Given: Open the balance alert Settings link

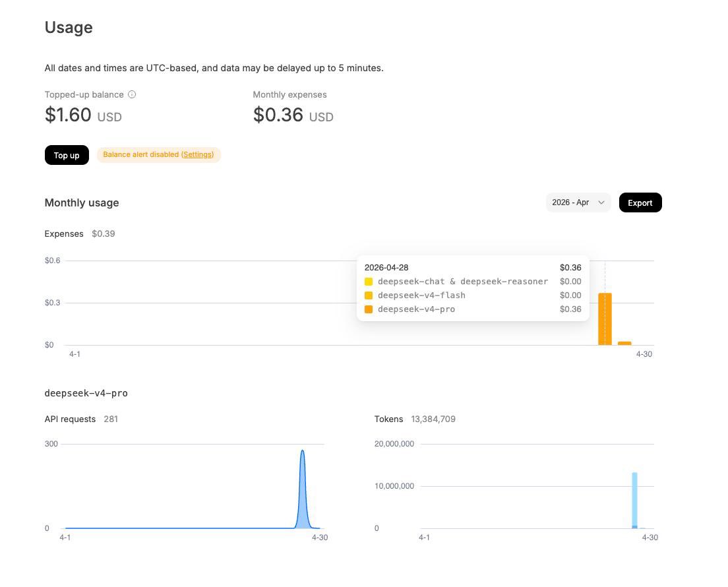Looking at the screenshot, I should (x=197, y=154).
